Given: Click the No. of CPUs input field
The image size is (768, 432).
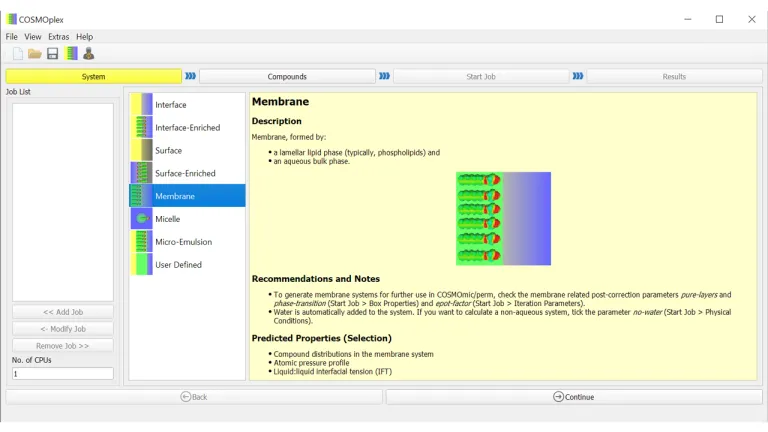Looking at the screenshot, I should pyautogui.click(x=63, y=374).
